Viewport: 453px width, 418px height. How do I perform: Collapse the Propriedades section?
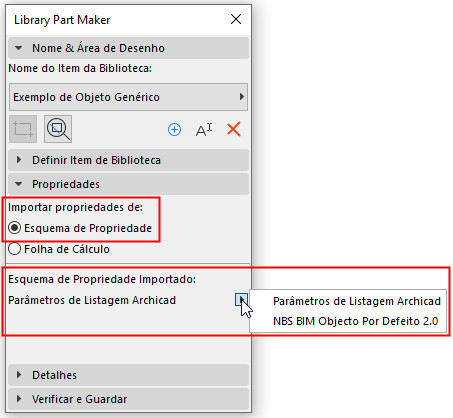[128, 184]
